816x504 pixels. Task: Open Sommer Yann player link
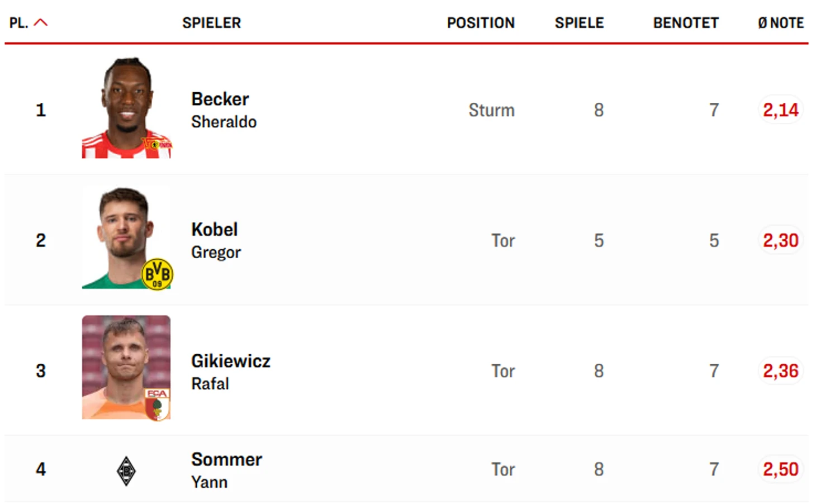point(226,469)
